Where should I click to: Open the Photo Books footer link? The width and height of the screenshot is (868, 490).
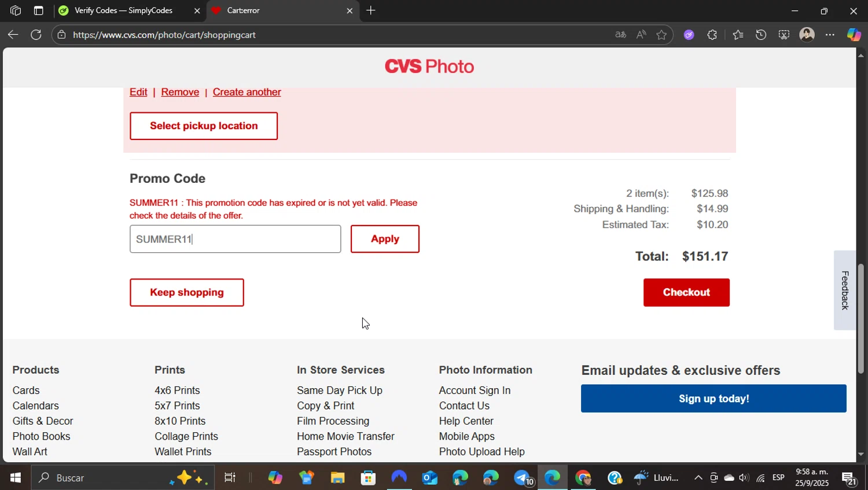click(x=42, y=436)
